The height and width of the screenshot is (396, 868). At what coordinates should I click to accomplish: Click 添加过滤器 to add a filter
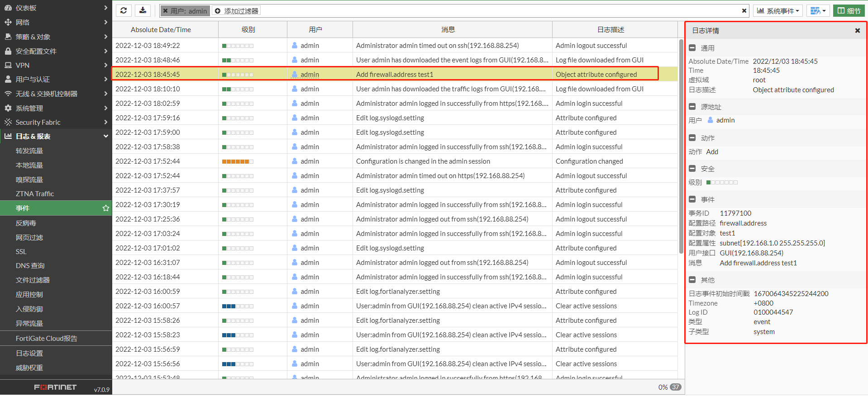pos(237,11)
